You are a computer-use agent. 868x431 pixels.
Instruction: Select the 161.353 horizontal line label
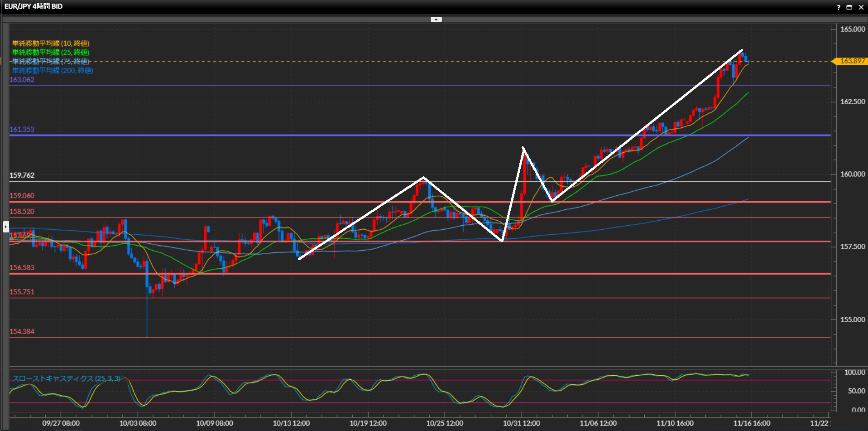[22, 130]
